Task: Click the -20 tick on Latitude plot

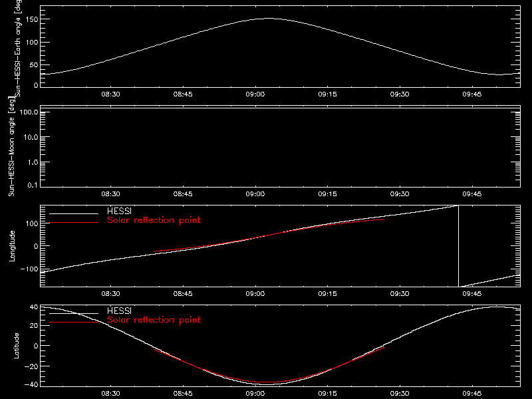Action: (32, 366)
